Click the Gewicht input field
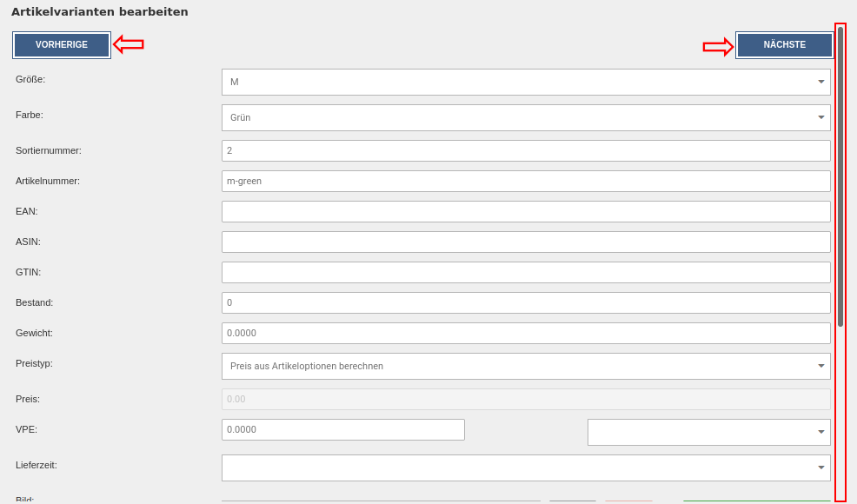This screenshot has height=504, width=857. (x=526, y=334)
